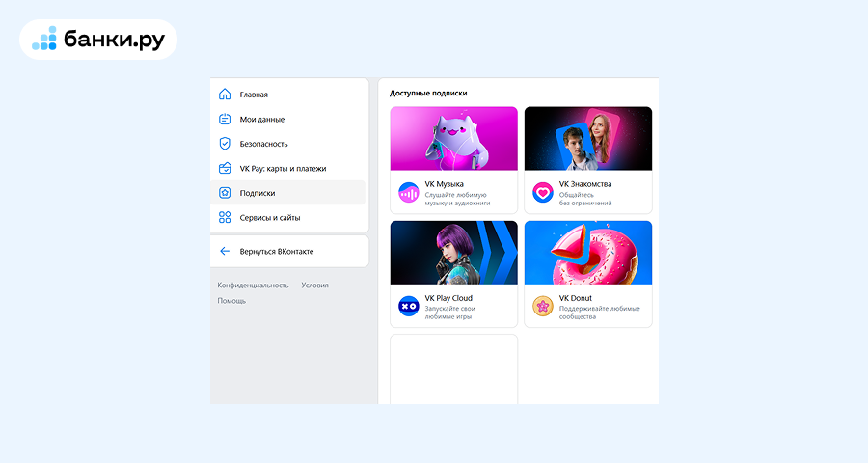
Task: Click the VK Donut doughnut banner image
Action: tap(588, 253)
